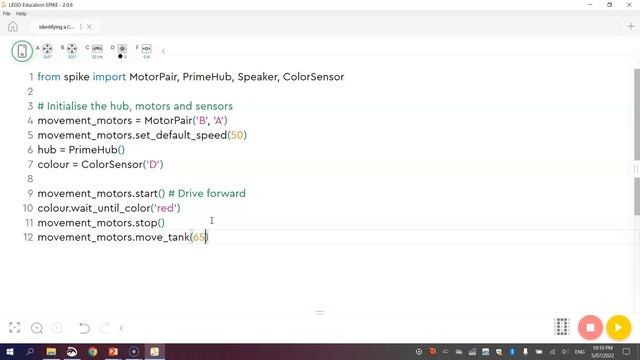The image size is (640, 360).
Task: Open the Home screen icon
Action: [x=13, y=27]
